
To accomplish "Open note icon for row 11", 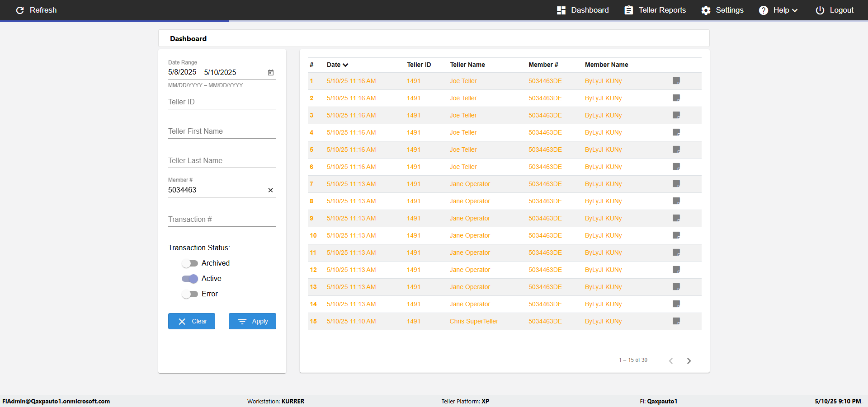I will 676,253.
